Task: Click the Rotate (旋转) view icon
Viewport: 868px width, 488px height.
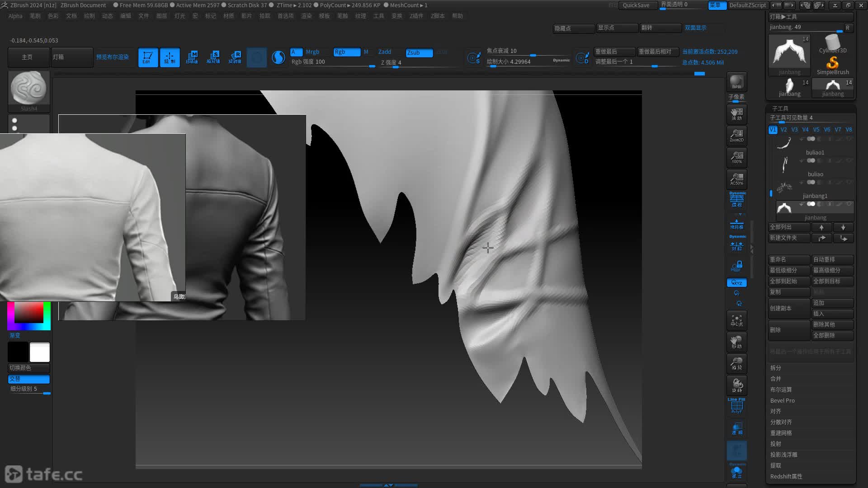Action: pyautogui.click(x=736, y=385)
